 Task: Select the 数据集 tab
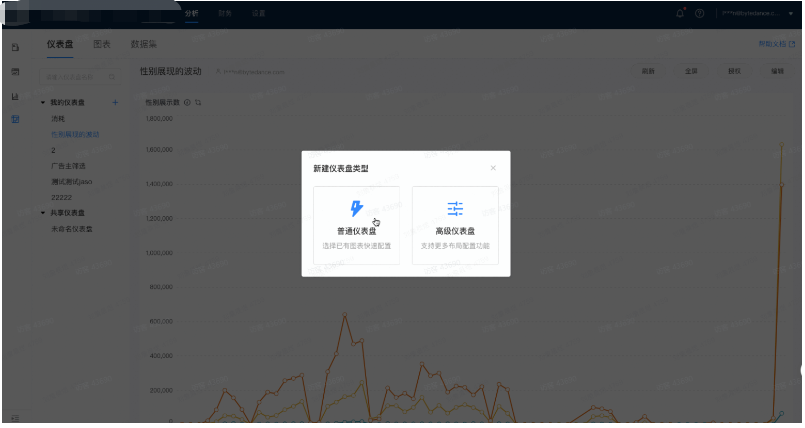point(143,44)
